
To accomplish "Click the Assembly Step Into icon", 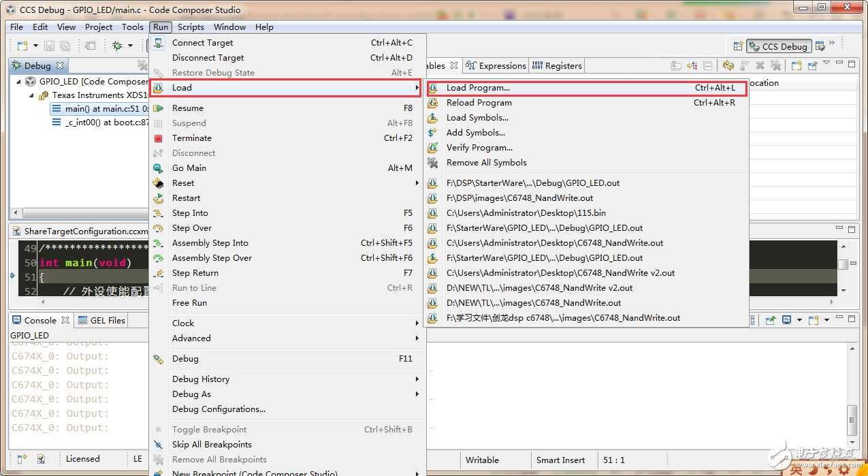I will pyautogui.click(x=159, y=243).
